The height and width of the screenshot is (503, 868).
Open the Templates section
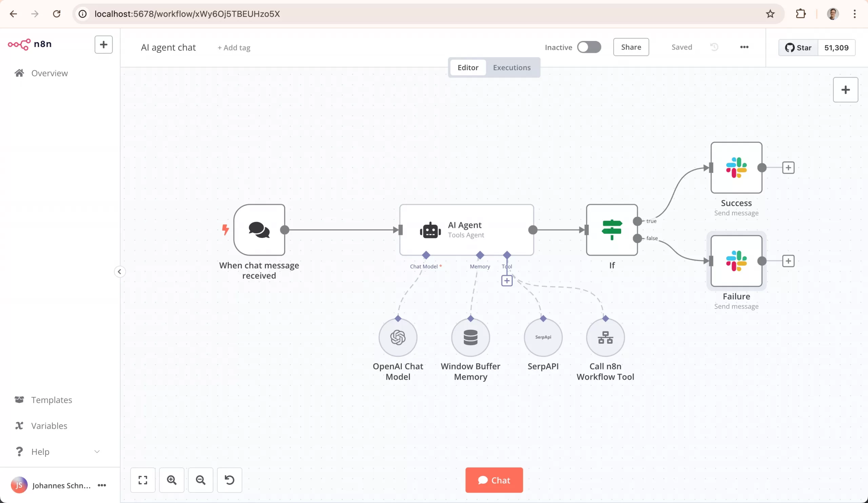click(x=52, y=400)
